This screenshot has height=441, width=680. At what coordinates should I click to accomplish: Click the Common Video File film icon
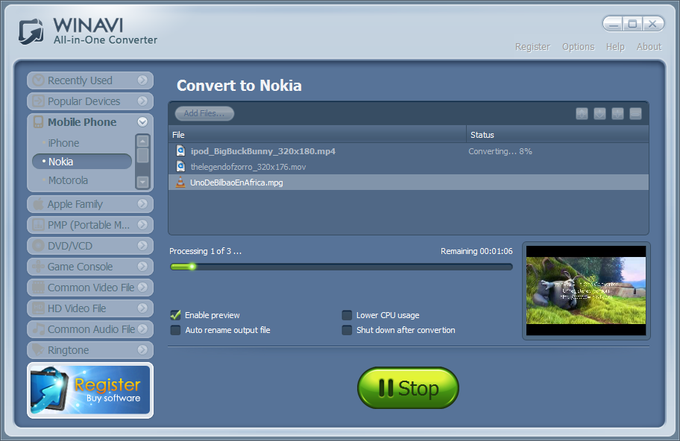(39, 287)
